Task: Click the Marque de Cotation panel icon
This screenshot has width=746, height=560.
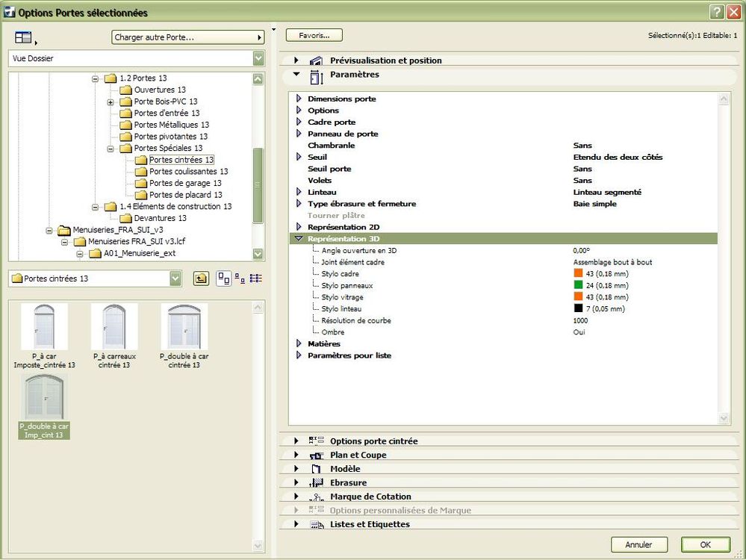Action: coord(316,497)
